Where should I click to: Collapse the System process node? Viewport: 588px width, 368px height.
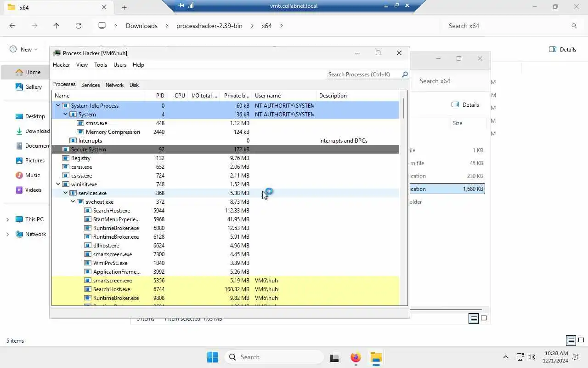coord(65,115)
